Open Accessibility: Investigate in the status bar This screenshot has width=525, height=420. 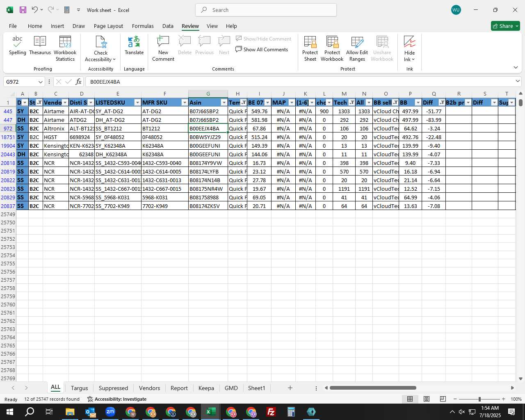[x=117, y=399]
